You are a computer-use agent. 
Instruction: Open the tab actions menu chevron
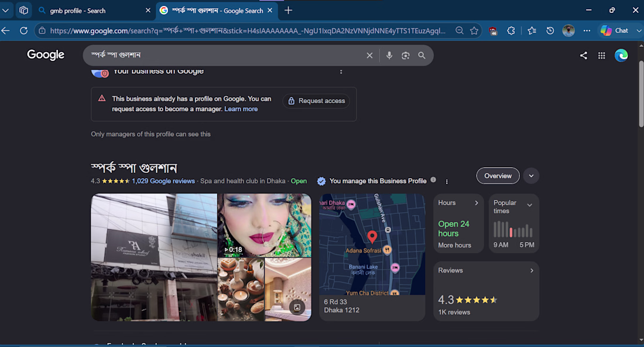pos(5,11)
